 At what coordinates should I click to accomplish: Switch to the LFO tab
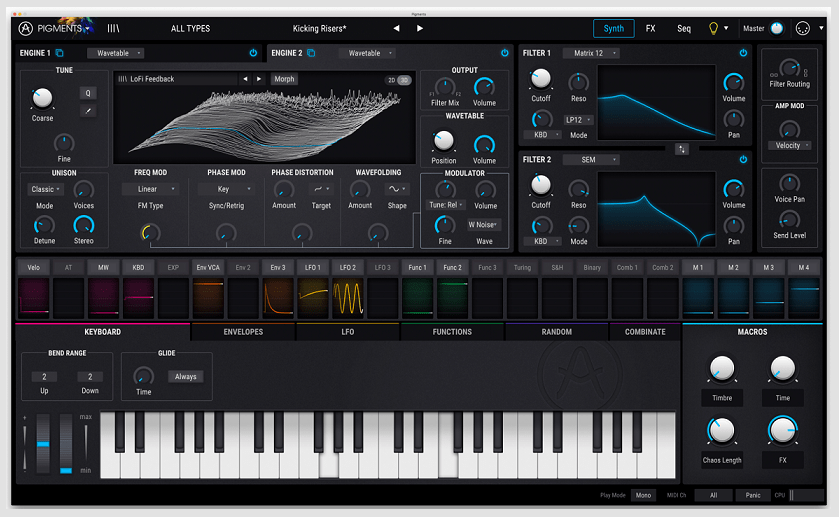pos(348,332)
